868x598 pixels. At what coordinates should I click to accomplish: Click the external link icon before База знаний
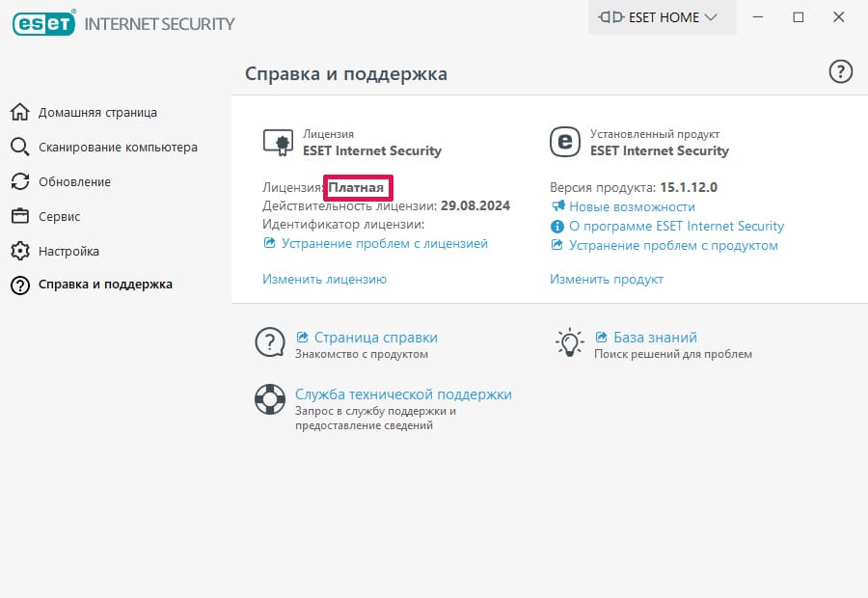coord(601,337)
